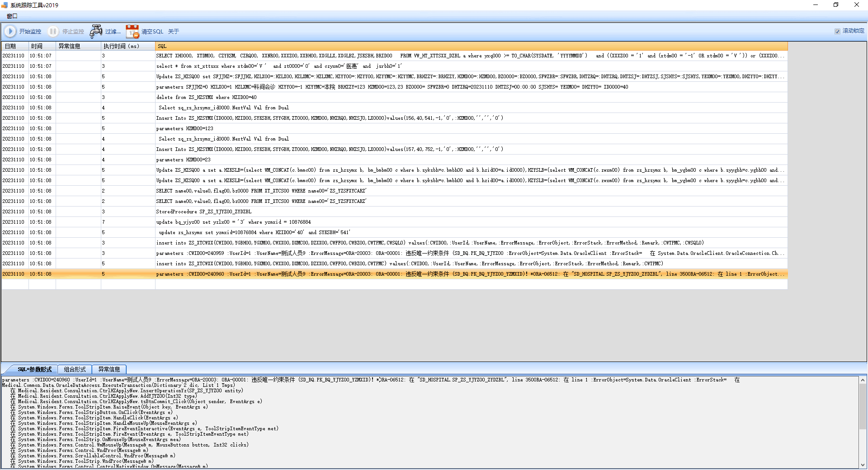Click the up arrow of the bottom panel scrollbar

(863, 380)
